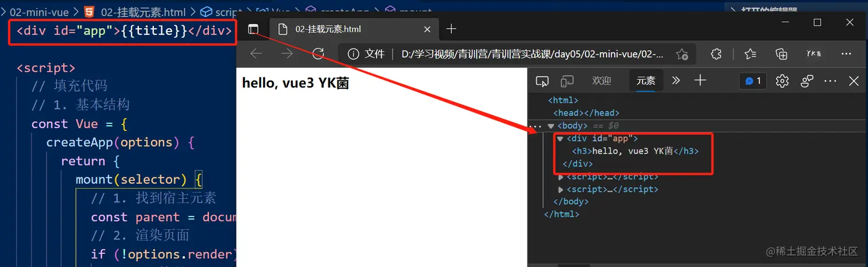Open the ellipsis actions beside the body node
This screenshot has width=868, height=267.
[x=535, y=126]
